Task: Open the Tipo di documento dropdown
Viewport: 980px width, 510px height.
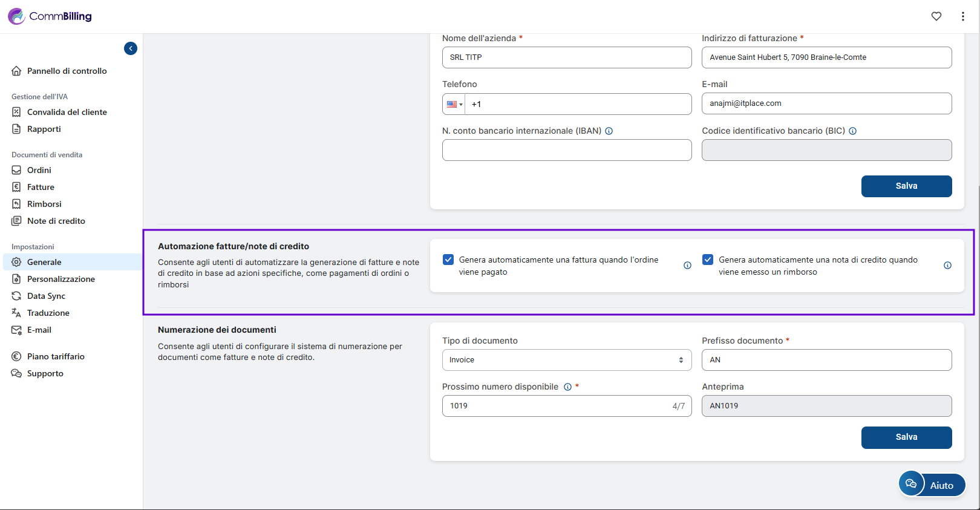Action: (566, 360)
